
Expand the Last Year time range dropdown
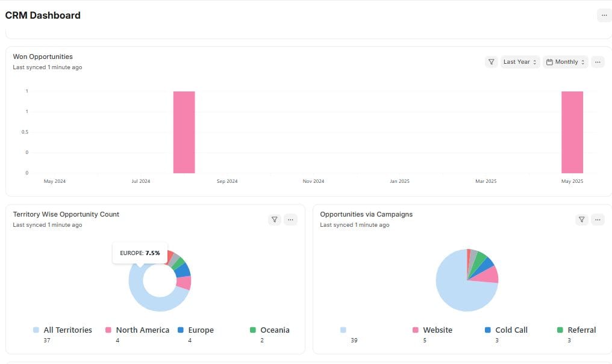[520, 62]
